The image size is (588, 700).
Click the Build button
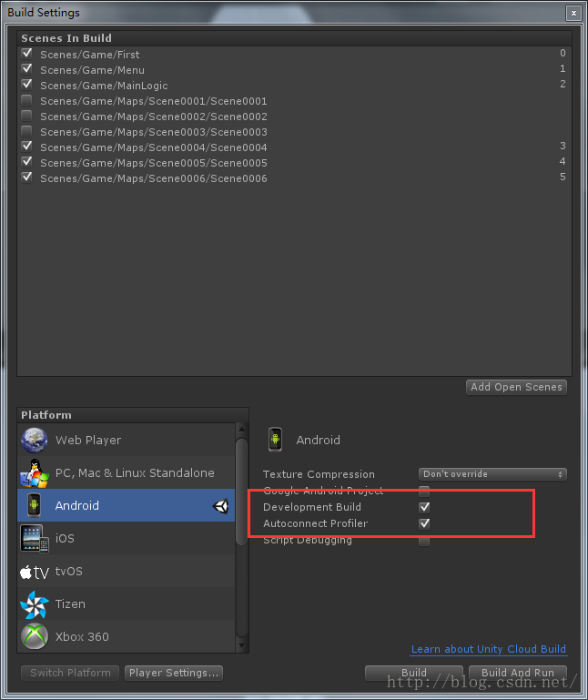(x=414, y=673)
